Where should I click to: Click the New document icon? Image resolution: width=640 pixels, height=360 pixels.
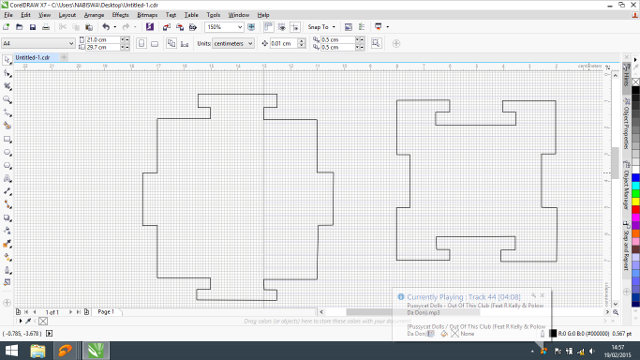6,27
